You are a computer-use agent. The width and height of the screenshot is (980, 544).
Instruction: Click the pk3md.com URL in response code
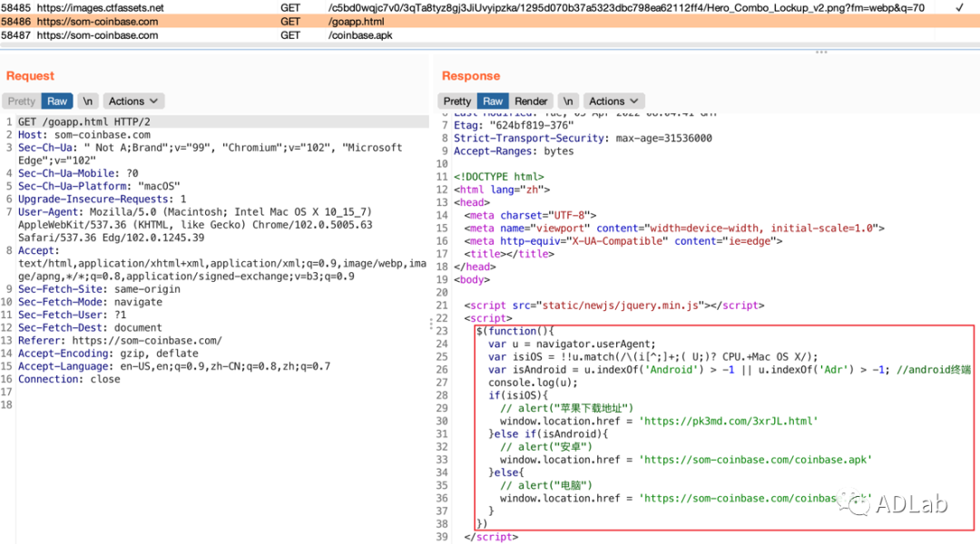point(730,422)
